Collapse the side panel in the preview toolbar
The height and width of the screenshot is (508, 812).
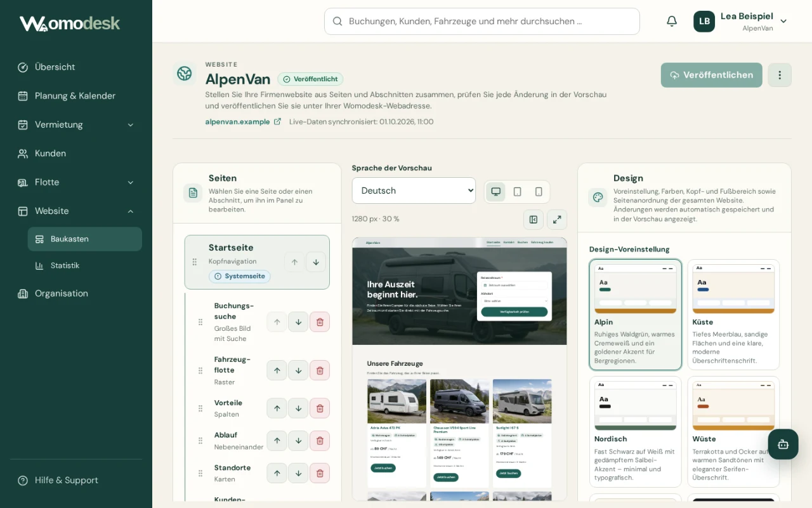[x=534, y=220]
